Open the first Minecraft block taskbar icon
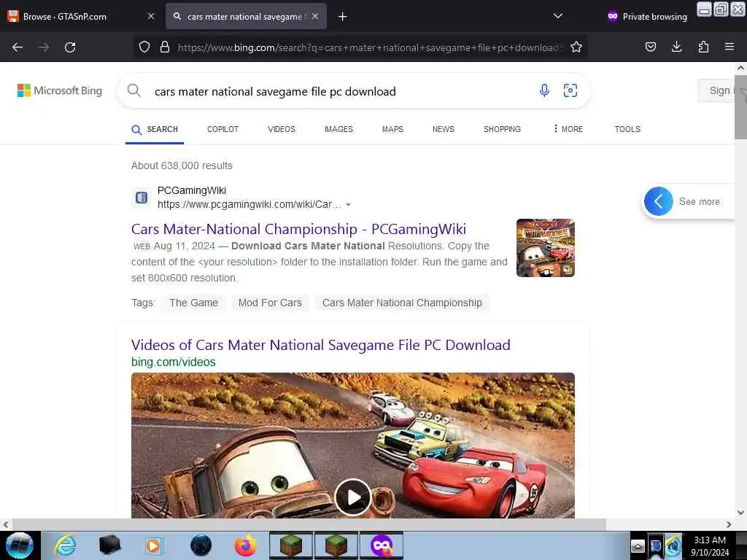 [x=291, y=545]
